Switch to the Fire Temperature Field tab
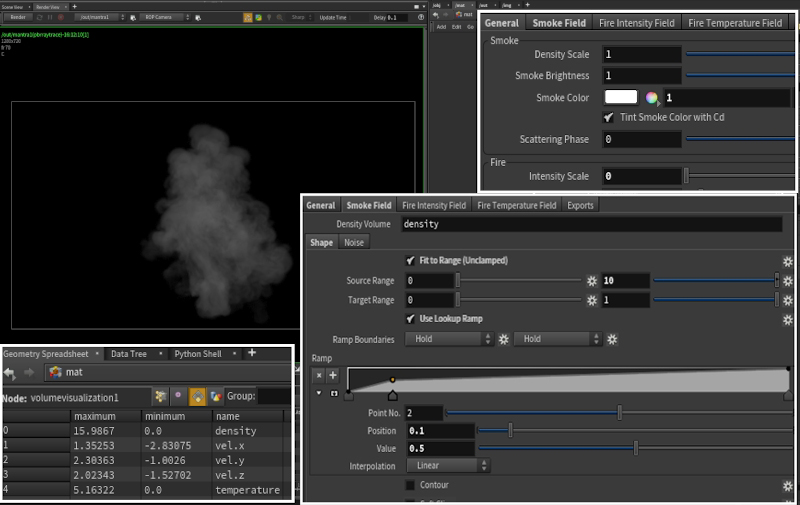Viewport: 800px width, 505px height. click(x=516, y=205)
